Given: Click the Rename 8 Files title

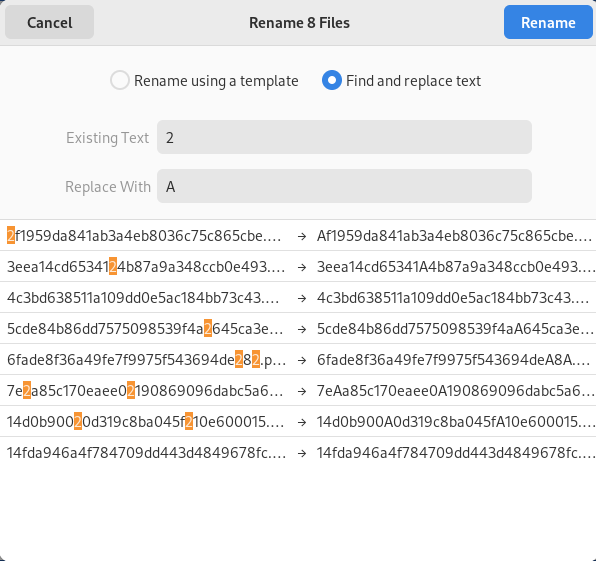Looking at the screenshot, I should pos(299,23).
